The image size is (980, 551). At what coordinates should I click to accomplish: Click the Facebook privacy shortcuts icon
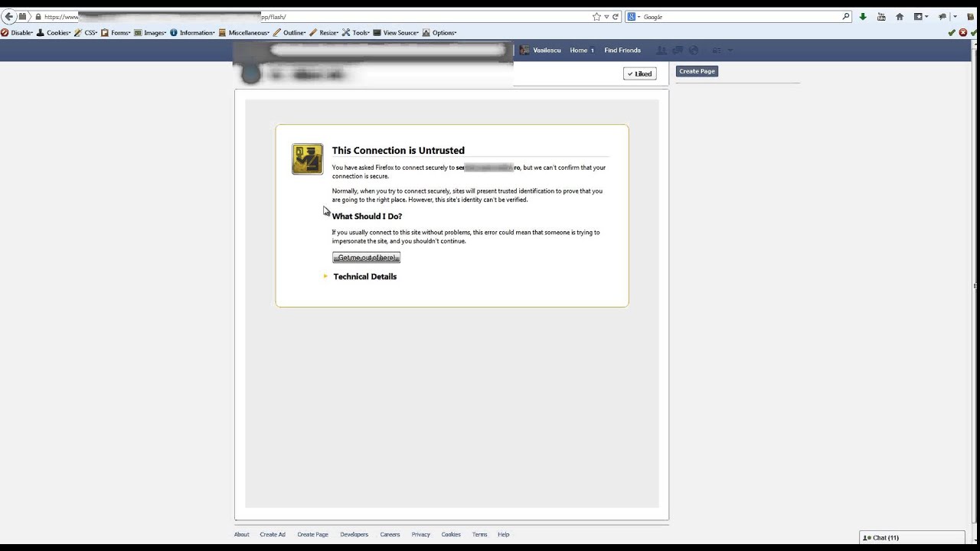[717, 51]
